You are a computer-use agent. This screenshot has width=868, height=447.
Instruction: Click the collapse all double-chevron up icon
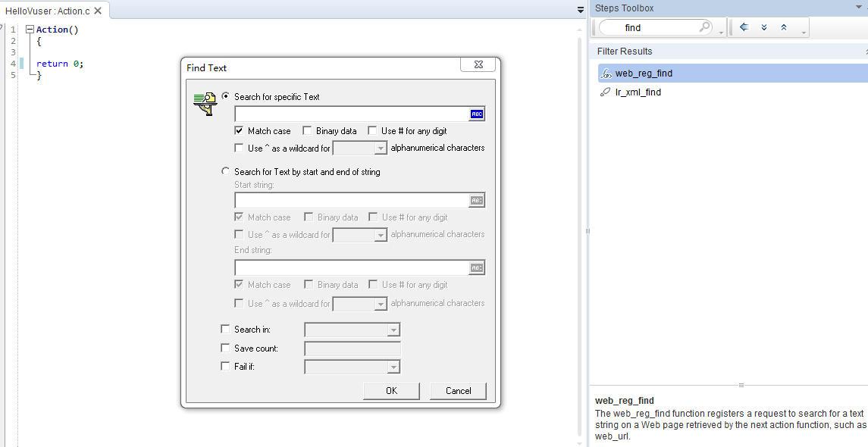[x=784, y=27]
